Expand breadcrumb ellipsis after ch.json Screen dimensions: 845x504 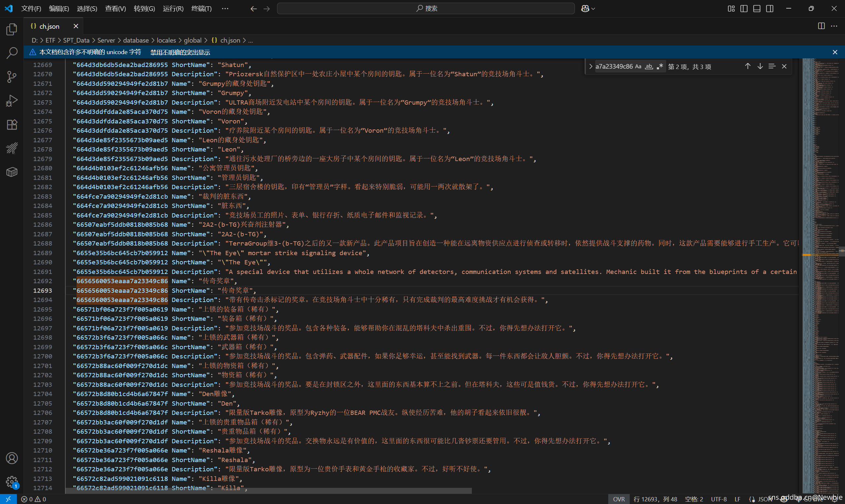pos(250,40)
